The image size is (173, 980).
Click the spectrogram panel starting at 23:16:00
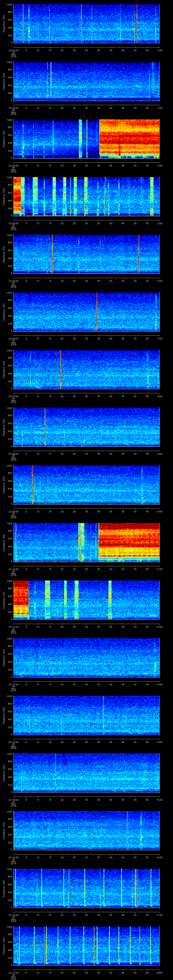[87, 888]
